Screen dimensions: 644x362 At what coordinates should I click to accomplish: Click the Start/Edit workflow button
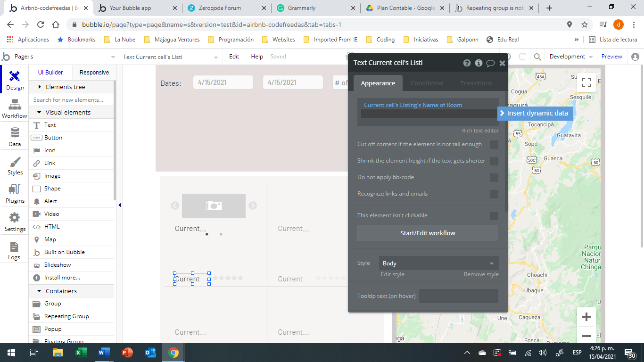(428, 233)
